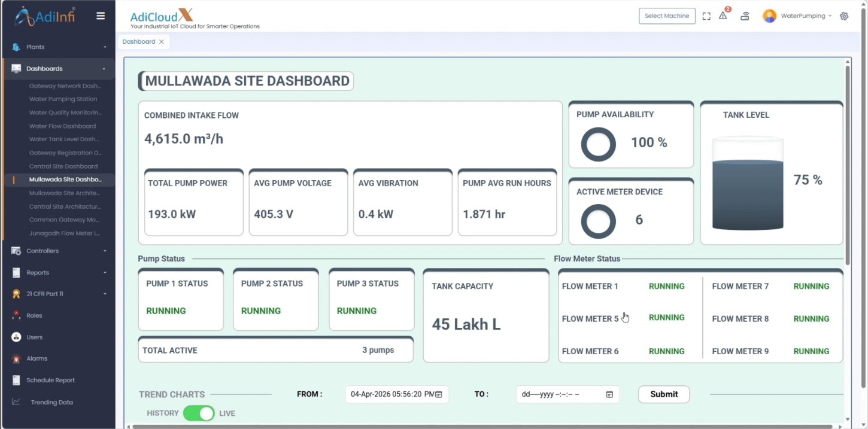Close the Dashboard tab

coord(161,42)
